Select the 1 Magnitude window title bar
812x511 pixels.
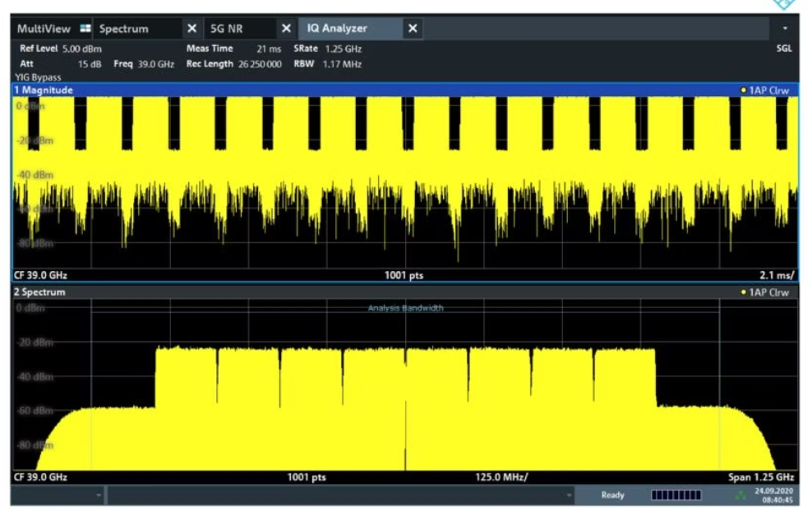[x=405, y=90]
